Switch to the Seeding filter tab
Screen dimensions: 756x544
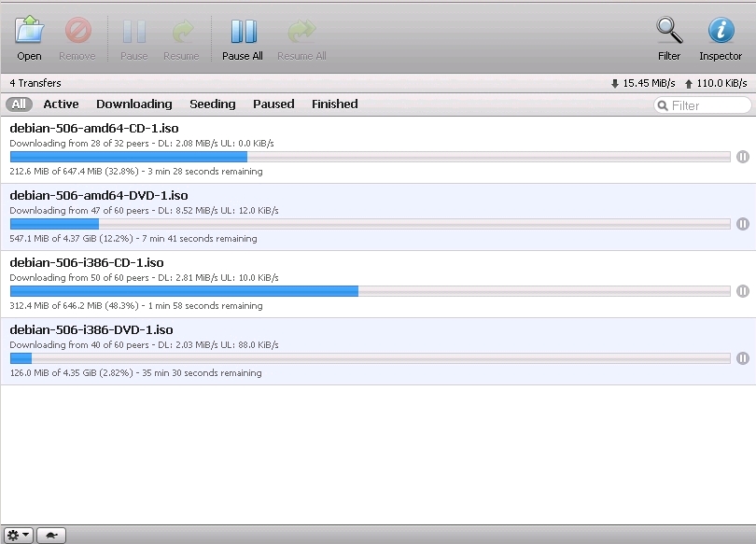click(x=213, y=105)
